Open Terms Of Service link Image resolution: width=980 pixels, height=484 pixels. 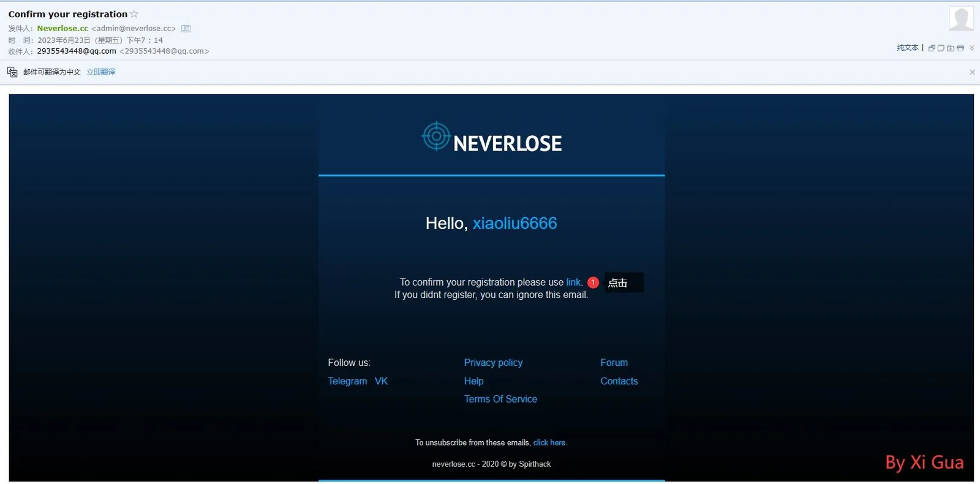pos(500,399)
